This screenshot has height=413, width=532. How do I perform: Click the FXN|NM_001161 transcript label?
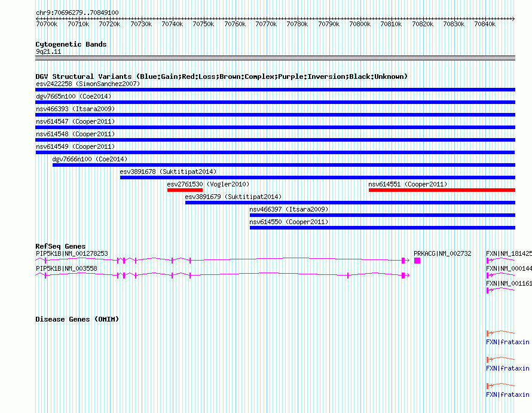pos(509,283)
